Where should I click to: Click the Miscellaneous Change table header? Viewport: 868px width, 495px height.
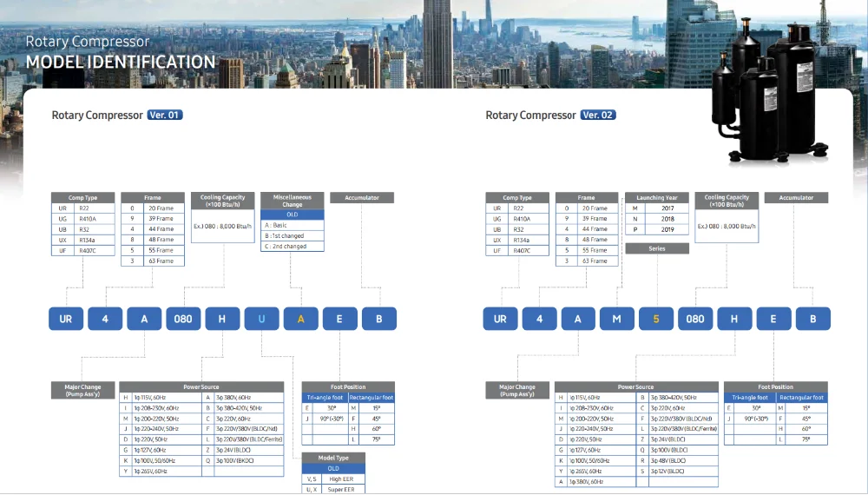(x=292, y=201)
